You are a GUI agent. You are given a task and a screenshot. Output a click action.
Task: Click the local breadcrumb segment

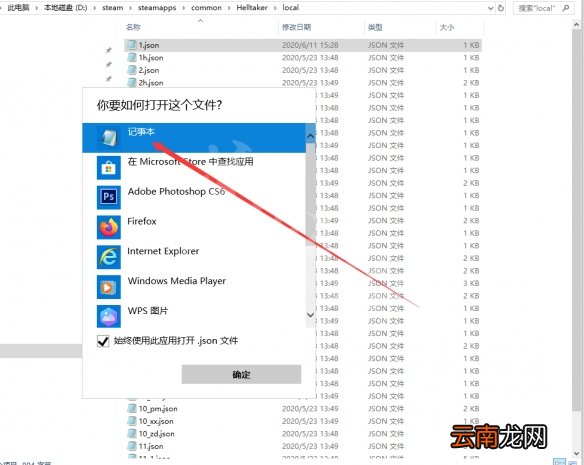(291, 7)
